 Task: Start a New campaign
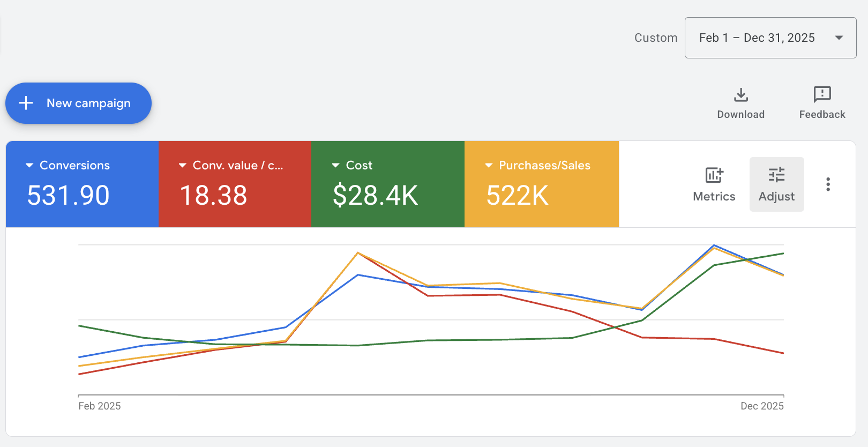pos(78,103)
